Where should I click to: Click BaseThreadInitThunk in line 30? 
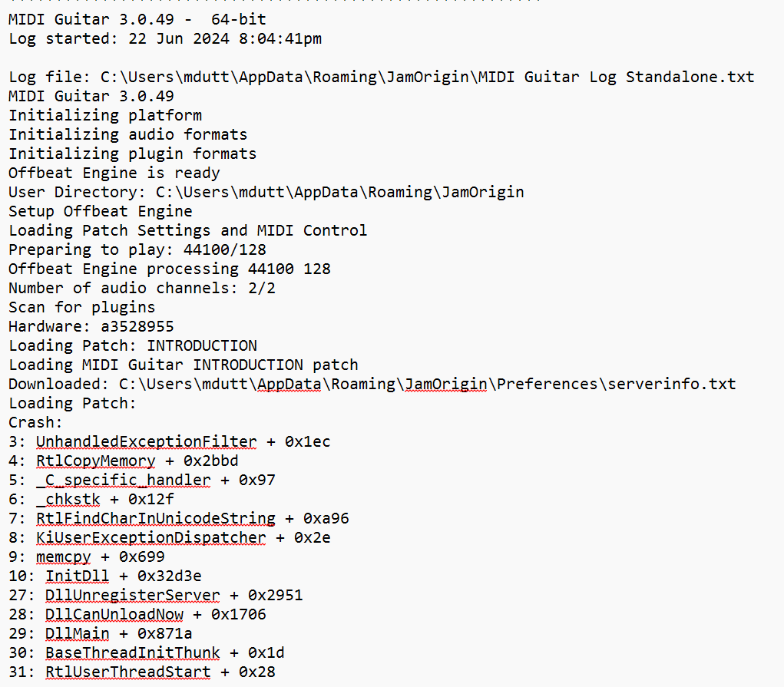click(x=133, y=652)
